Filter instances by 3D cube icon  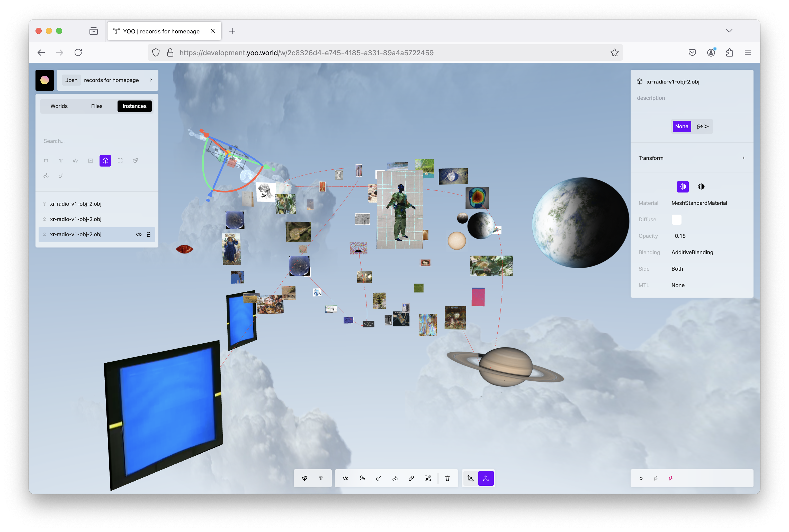click(105, 160)
